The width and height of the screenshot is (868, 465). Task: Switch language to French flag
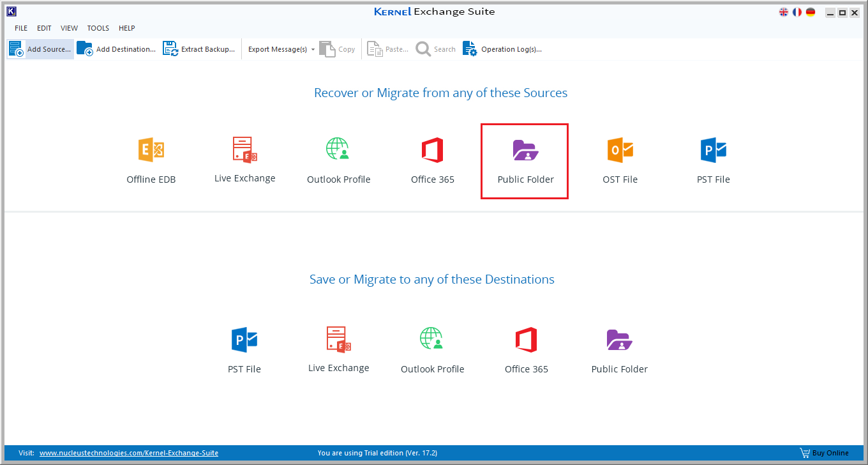pyautogui.click(x=797, y=12)
